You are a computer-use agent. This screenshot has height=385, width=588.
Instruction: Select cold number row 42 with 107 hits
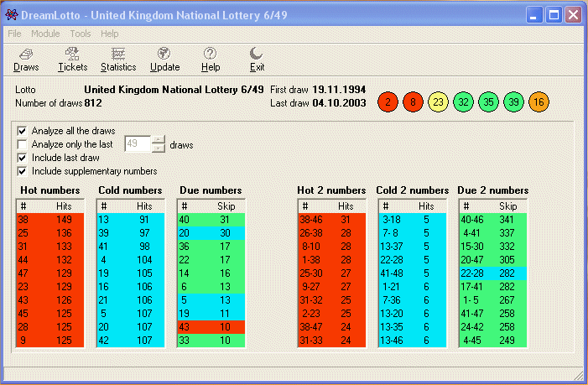pyautogui.click(x=131, y=341)
